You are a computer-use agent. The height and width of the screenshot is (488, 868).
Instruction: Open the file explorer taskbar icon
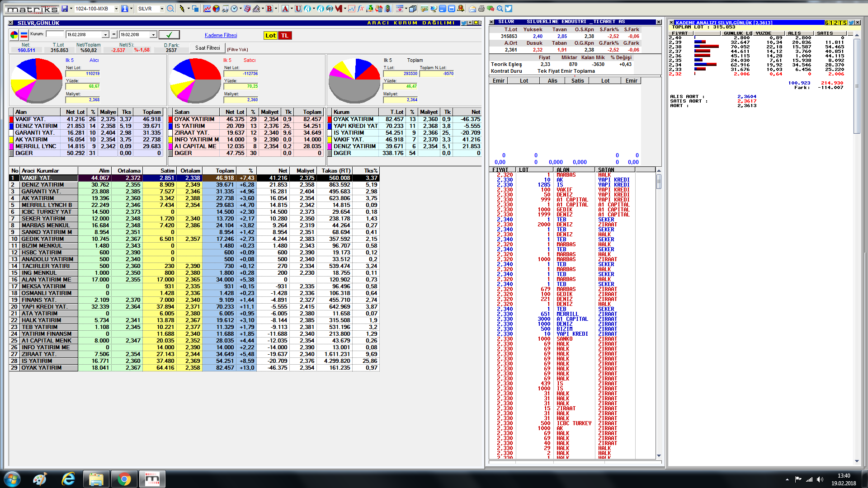tap(96, 479)
